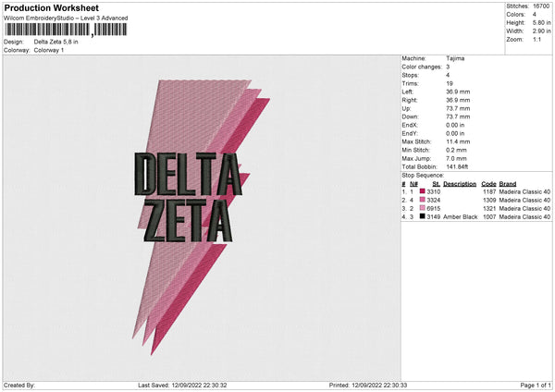The width and height of the screenshot is (555, 392).
Task: Select the stitches count 16700
Action: (x=541, y=6)
